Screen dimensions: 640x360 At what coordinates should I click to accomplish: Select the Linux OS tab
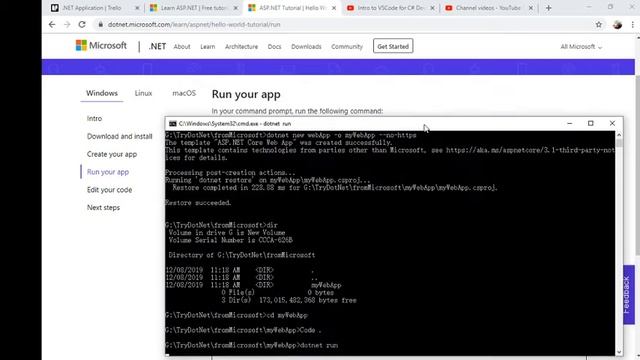(143, 93)
